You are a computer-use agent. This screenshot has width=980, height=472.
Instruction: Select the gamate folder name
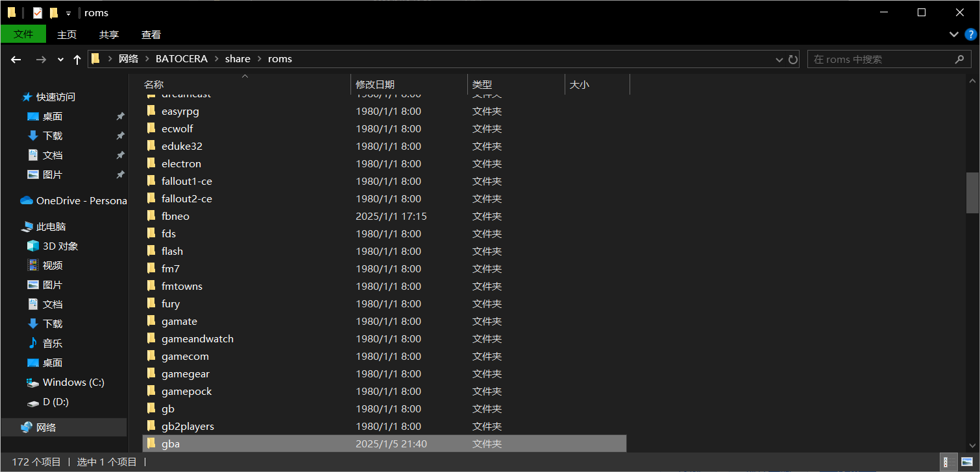tap(179, 321)
